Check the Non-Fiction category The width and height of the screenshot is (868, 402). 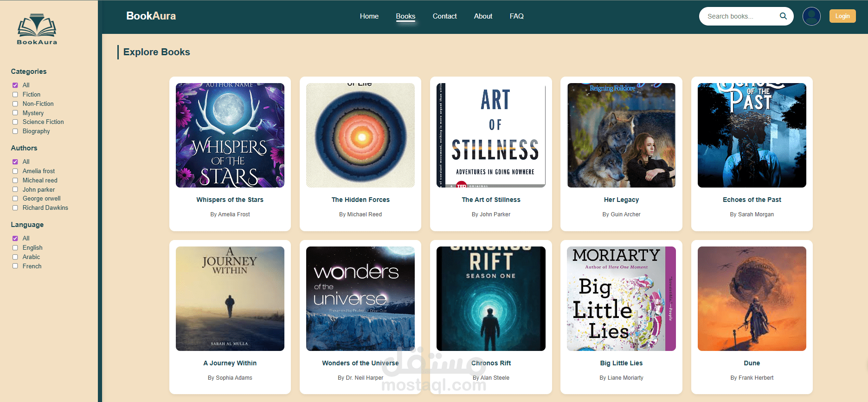point(15,104)
